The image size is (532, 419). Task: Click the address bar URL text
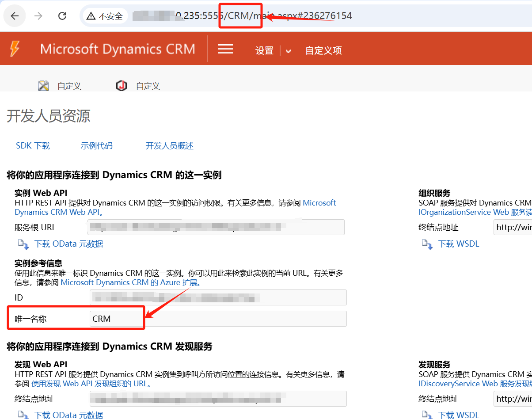242,16
